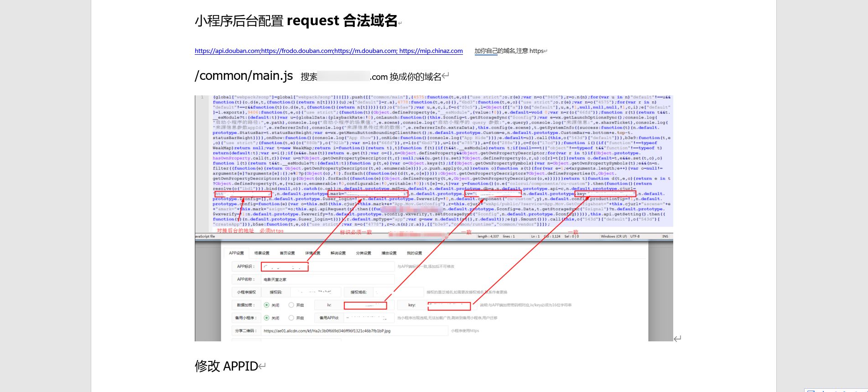
Task: Select '解说设置' tab in embedded screenshot
Action: pyautogui.click(x=338, y=253)
